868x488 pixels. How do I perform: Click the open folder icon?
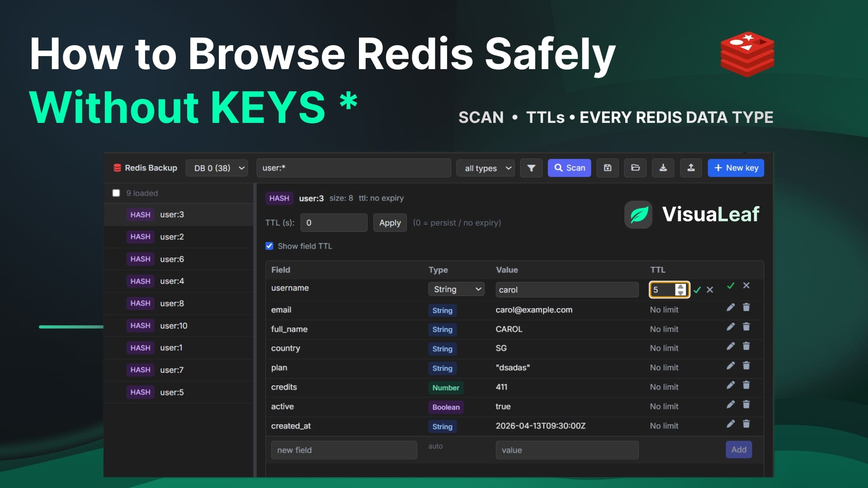635,168
